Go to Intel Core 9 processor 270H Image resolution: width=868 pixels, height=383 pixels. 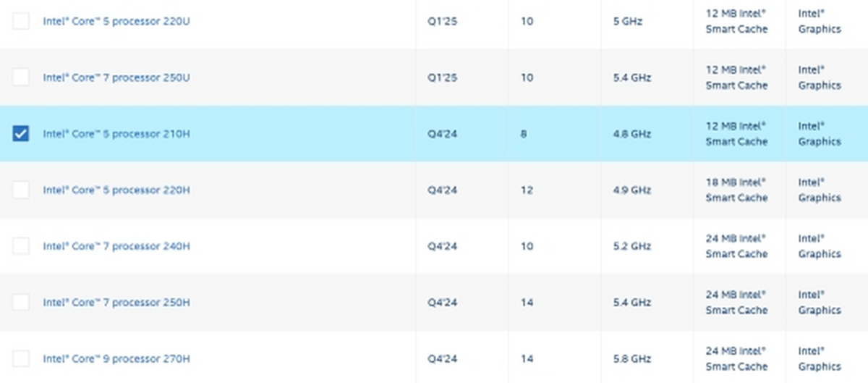coord(116,358)
